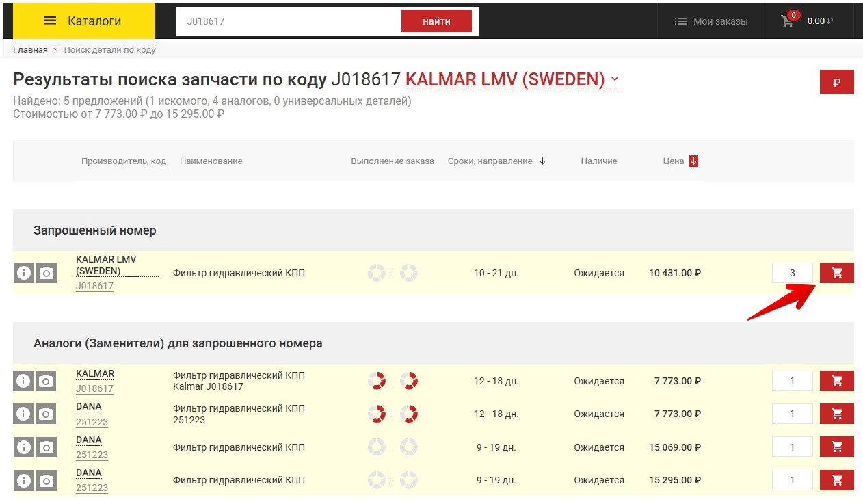Add KALMAR LMV J018617 filter to cart
Image resolution: width=863 pixels, height=504 pixels.
(x=836, y=273)
